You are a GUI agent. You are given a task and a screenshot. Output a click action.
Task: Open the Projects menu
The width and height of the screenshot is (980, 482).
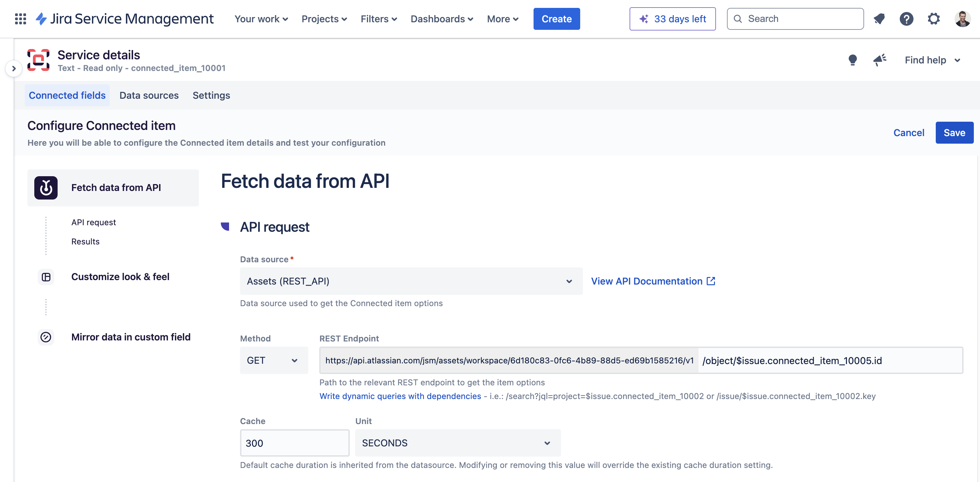[324, 19]
